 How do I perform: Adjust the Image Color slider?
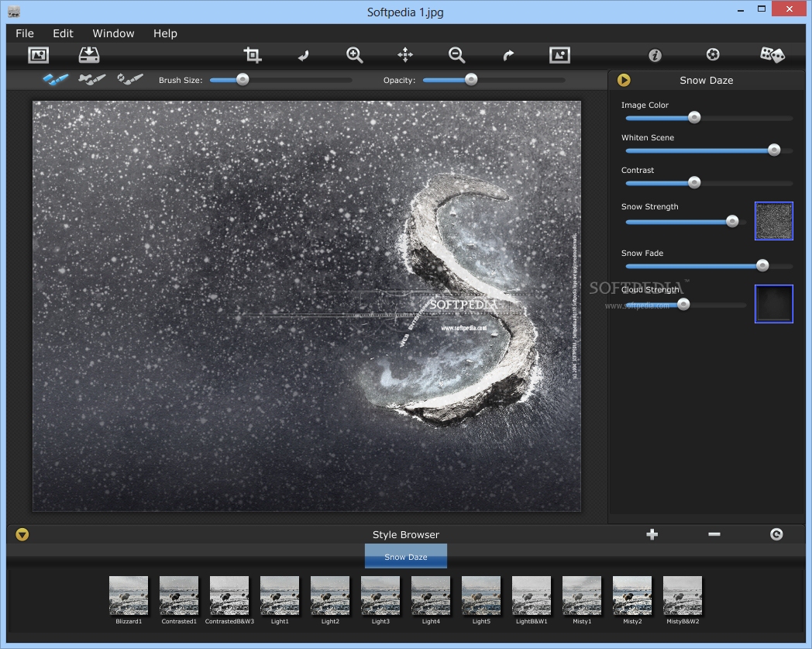point(709,118)
